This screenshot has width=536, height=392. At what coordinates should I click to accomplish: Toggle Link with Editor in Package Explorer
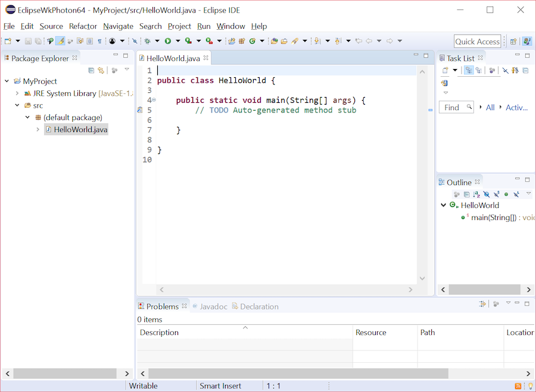point(101,70)
